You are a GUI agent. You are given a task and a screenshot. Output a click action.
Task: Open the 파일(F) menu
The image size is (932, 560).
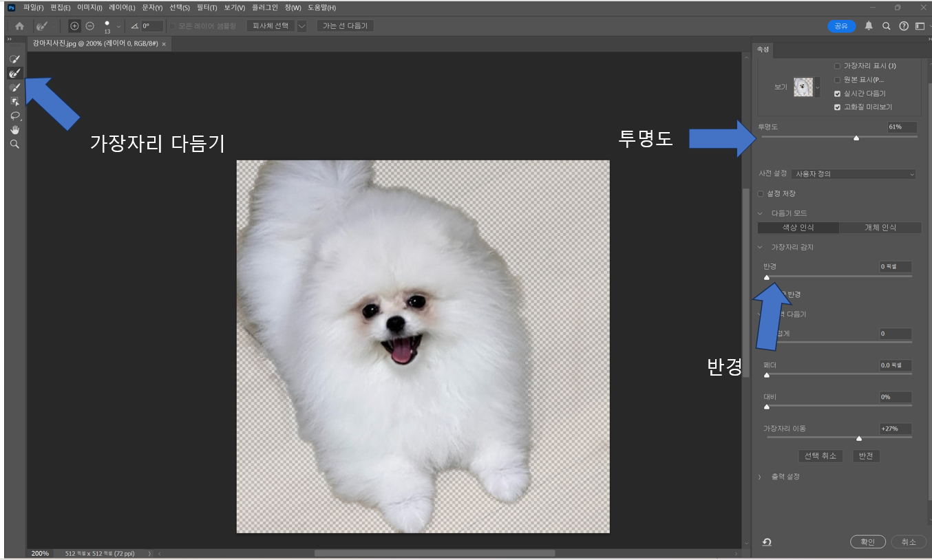click(x=34, y=8)
